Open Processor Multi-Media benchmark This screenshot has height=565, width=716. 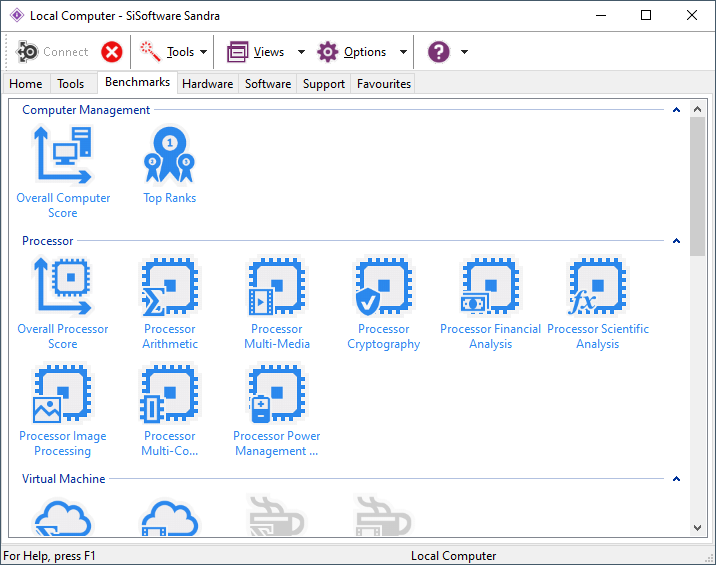click(277, 303)
